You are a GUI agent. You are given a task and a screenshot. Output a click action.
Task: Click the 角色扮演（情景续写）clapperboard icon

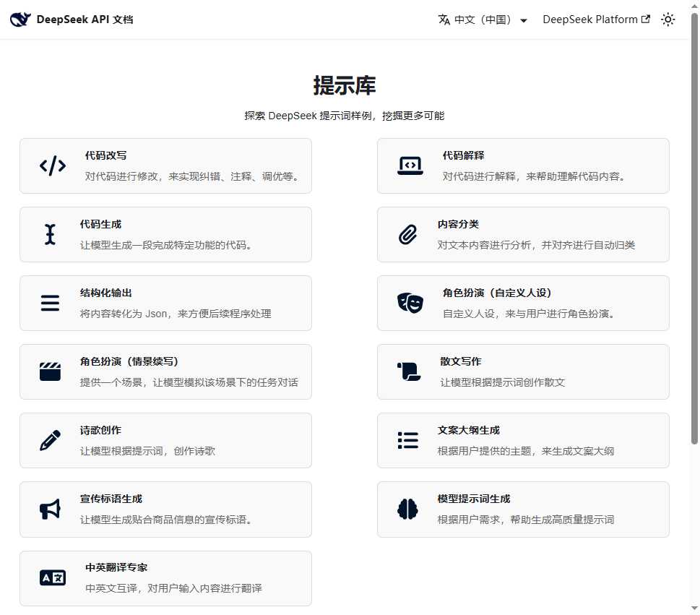[x=50, y=371]
